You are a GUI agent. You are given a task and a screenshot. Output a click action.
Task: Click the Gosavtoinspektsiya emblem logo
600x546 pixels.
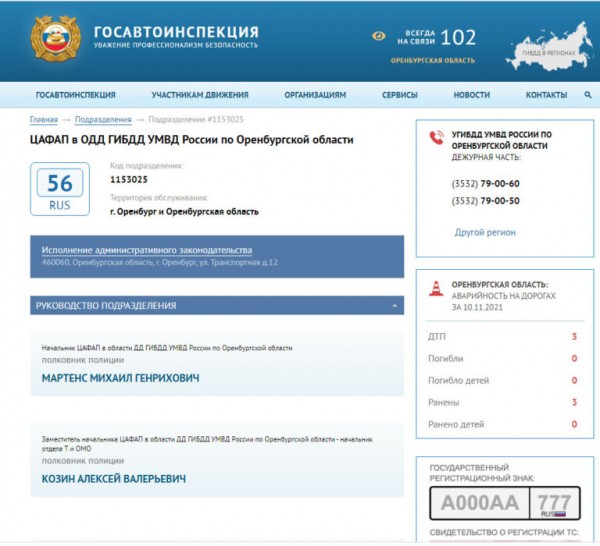[x=55, y=38]
